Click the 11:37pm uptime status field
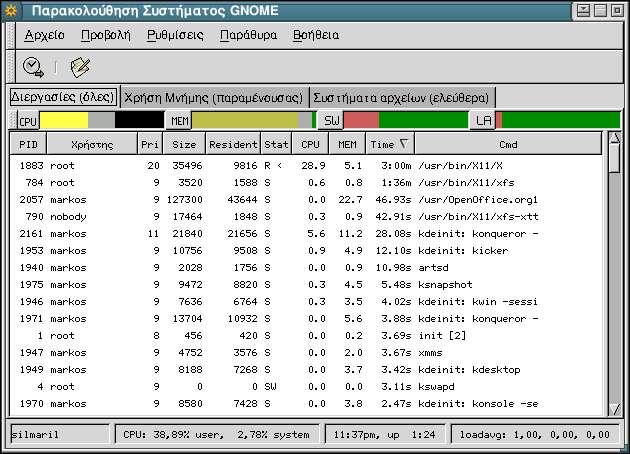This screenshot has height=454, width=630. [x=385, y=435]
